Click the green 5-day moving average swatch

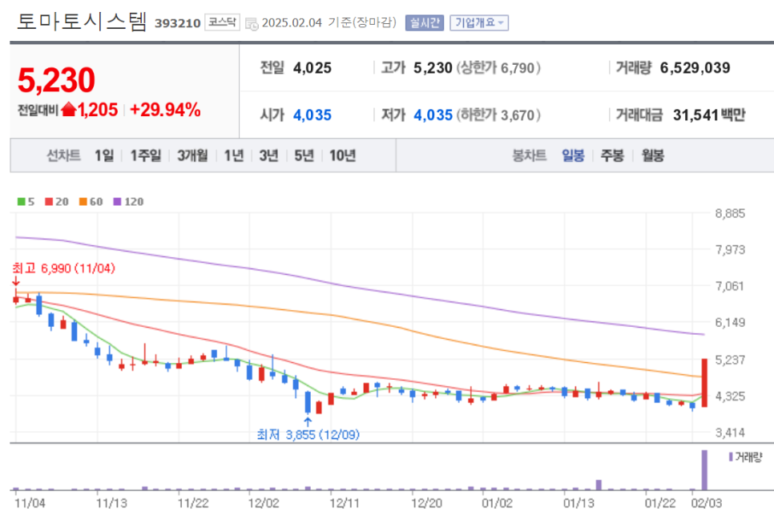(x=21, y=201)
